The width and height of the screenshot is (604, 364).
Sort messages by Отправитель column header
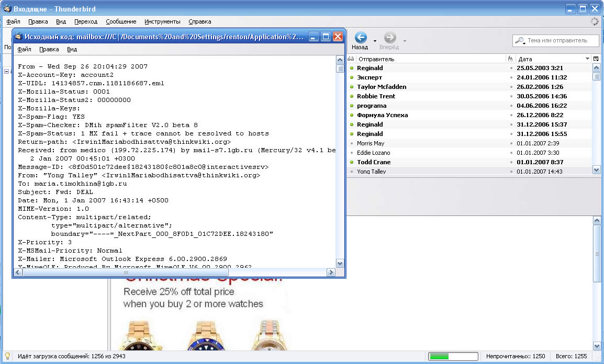click(429, 59)
